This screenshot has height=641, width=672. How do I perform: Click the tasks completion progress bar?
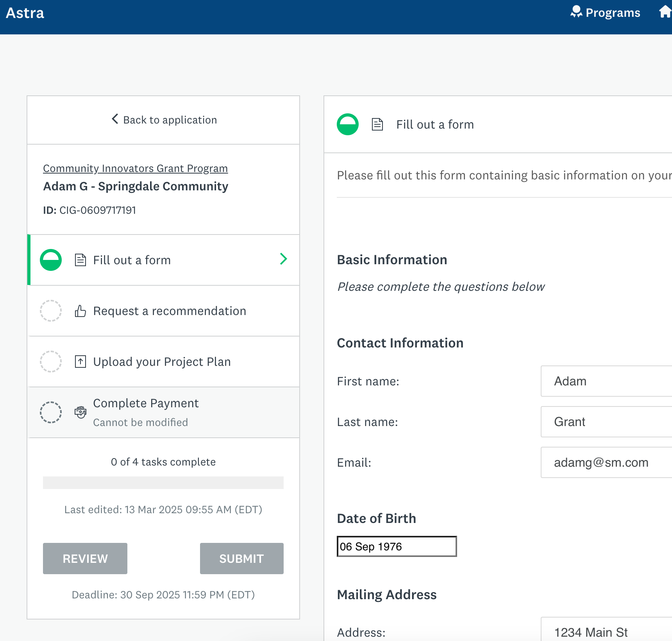(x=163, y=483)
